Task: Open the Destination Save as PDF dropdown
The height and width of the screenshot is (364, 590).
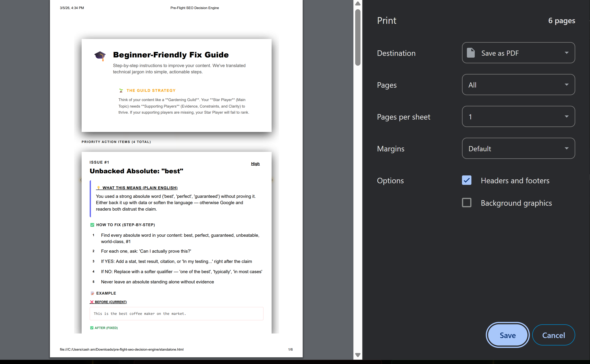Action: click(518, 53)
